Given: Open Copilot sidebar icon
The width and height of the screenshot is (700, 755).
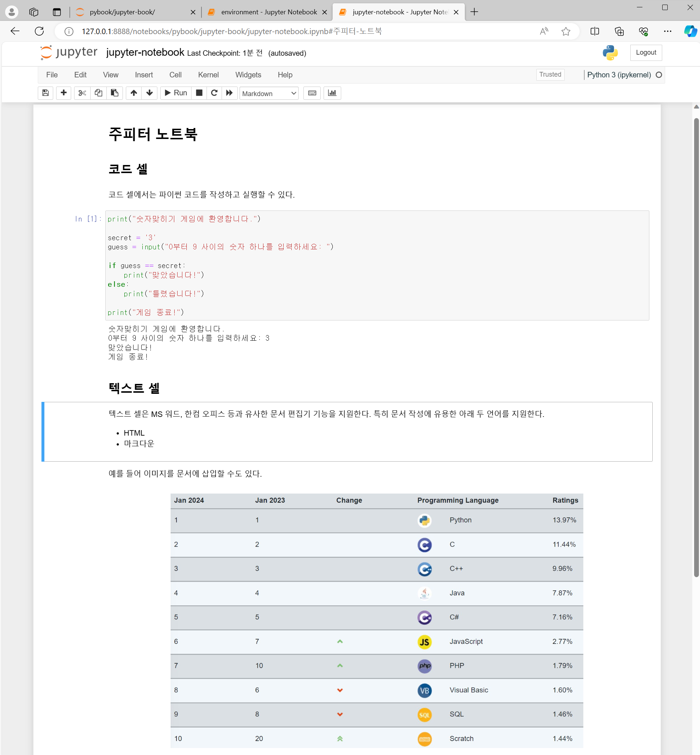Looking at the screenshot, I should [690, 31].
